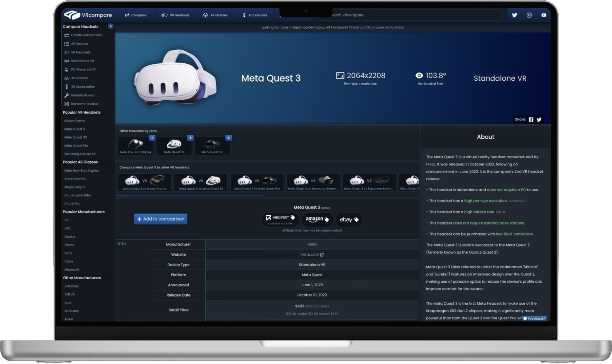Image resolution: width=612 pixels, height=364 pixels.
Task: Open meta.com website link
Action: pos(312,255)
